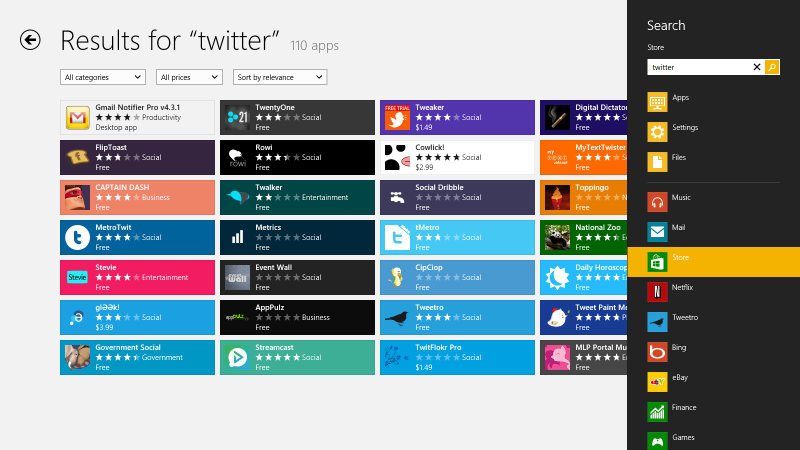
Task: Click the gleek! app icon
Action: 78,317
